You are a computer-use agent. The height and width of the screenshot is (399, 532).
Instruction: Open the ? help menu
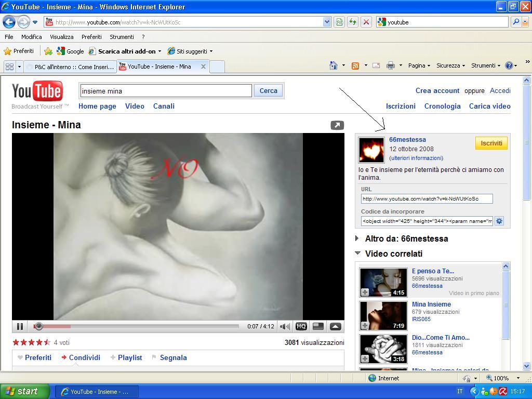click(143, 37)
